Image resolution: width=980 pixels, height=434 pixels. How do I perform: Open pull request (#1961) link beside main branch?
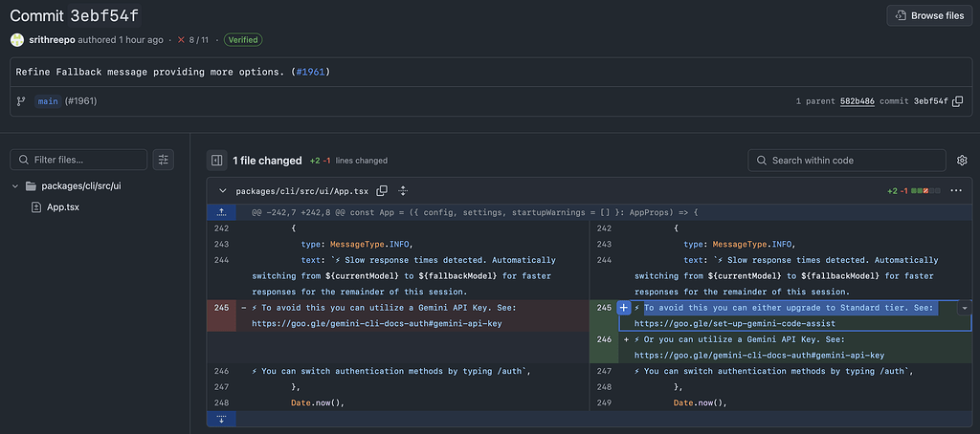pos(80,101)
